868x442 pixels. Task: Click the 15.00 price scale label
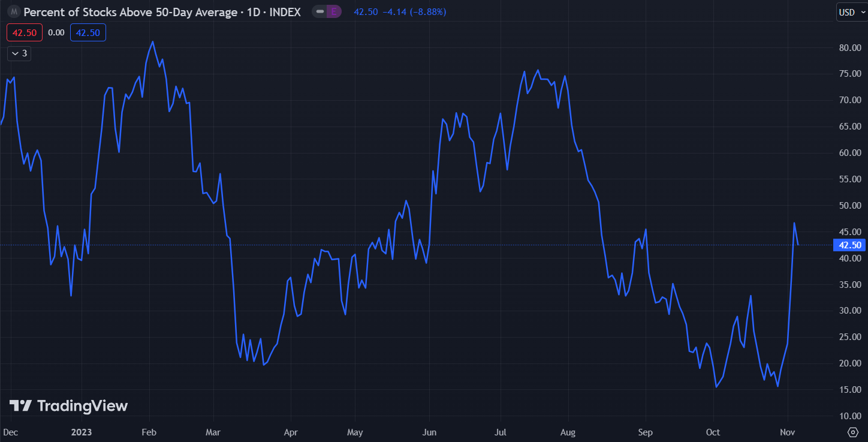pyautogui.click(x=849, y=390)
